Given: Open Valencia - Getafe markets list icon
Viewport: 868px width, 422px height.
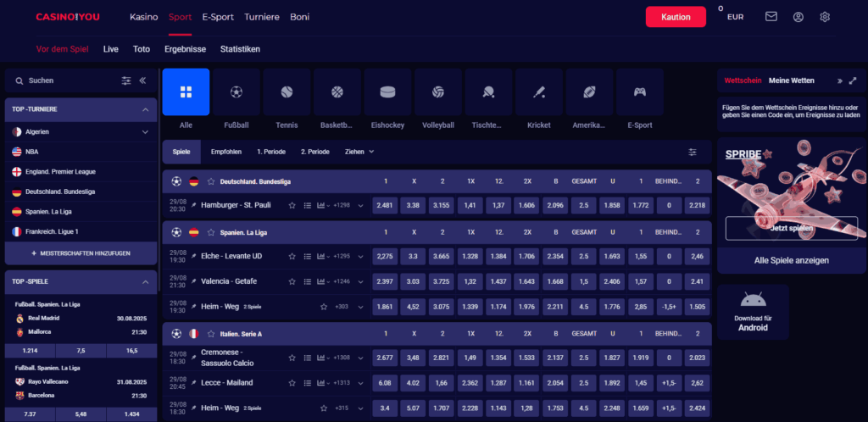Looking at the screenshot, I should tap(307, 281).
